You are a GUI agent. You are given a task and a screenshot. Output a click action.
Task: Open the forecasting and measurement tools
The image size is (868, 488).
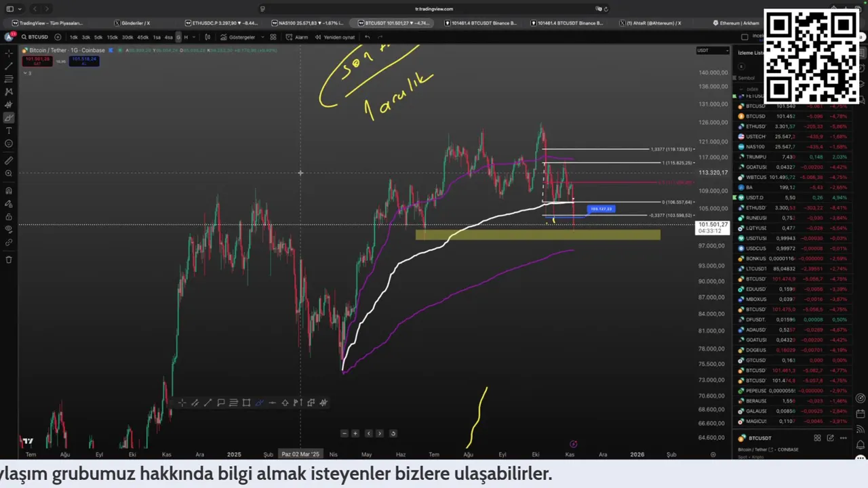(9, 104)
